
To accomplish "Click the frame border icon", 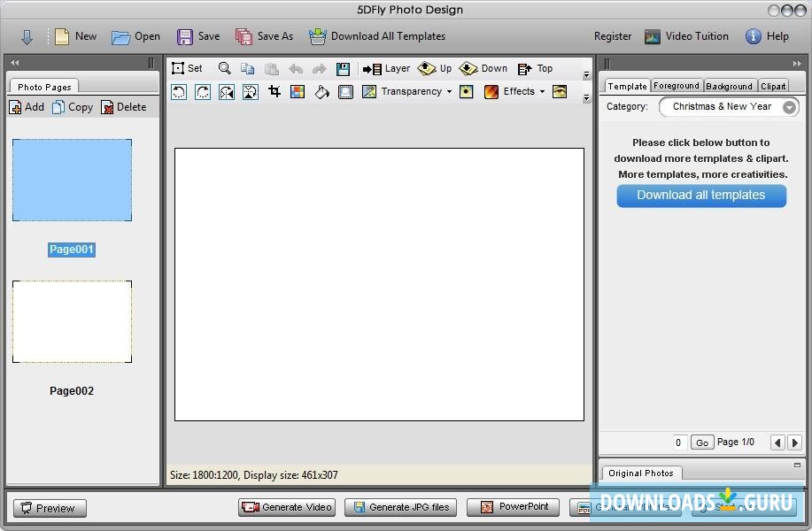I will click(x=345, y=92).
